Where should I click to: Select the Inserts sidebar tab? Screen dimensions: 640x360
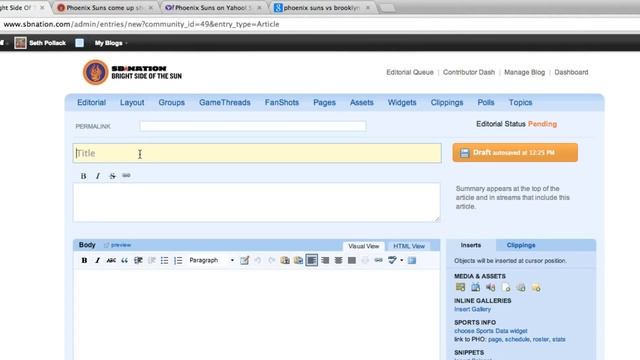(x=471, y=245)
